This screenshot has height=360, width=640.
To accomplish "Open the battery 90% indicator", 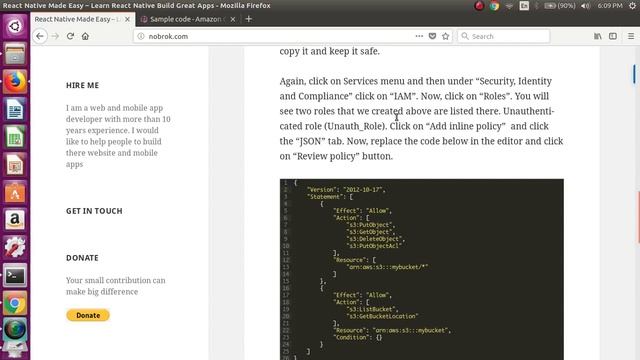I will tap(560, 6).
